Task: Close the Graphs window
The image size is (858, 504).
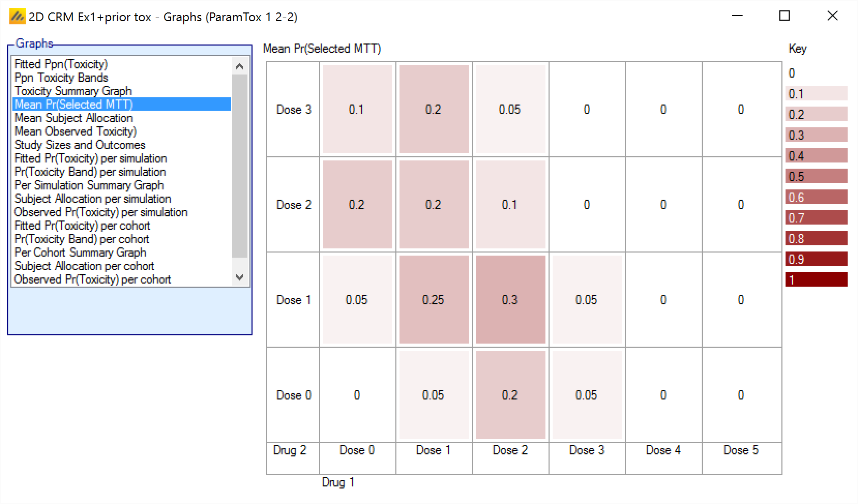Action: point(832,16)
